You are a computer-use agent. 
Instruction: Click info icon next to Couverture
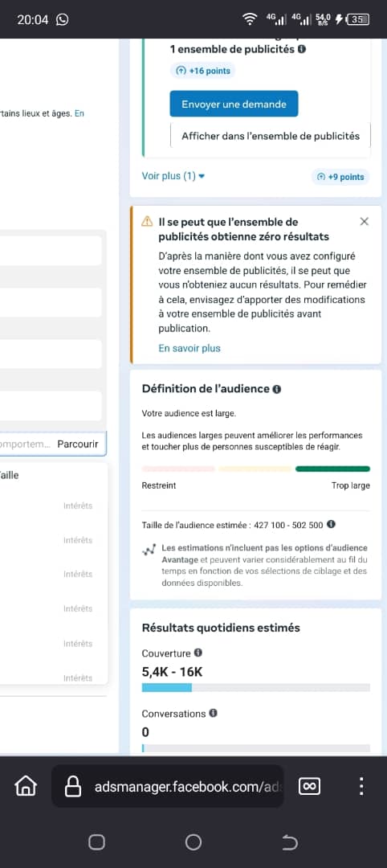point(198,653)
